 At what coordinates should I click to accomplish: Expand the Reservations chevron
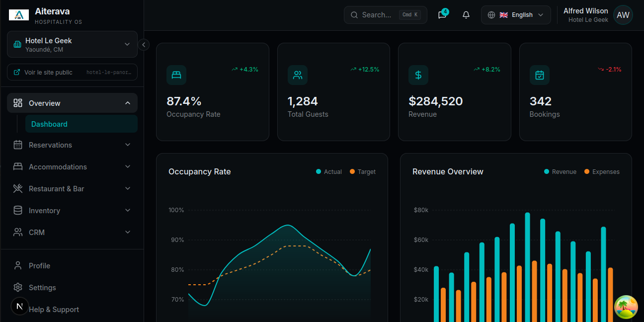tap(128, 145)
